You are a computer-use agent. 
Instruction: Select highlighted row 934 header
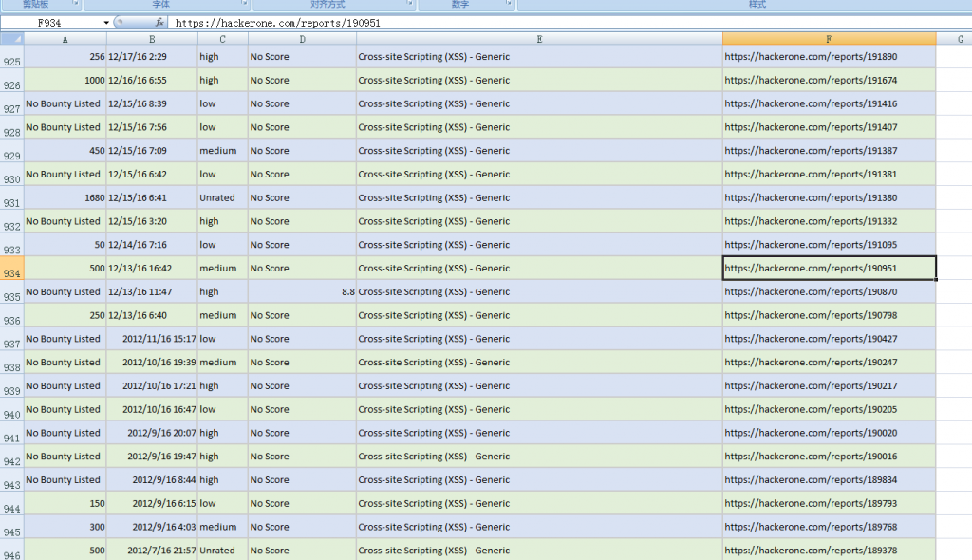[x=11, y=269]
